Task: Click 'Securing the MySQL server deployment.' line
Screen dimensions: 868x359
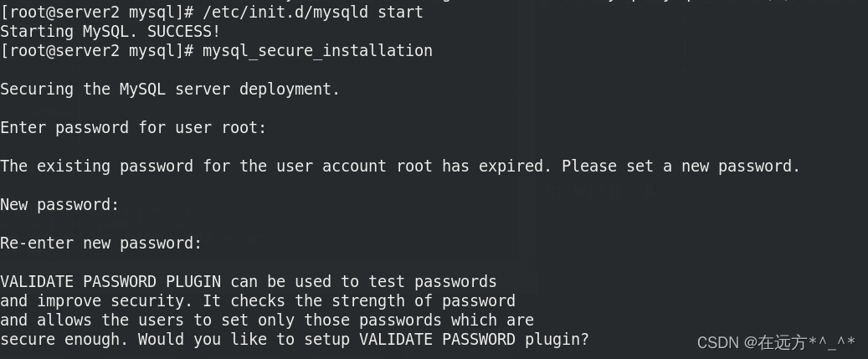Action: coord(170,90)
